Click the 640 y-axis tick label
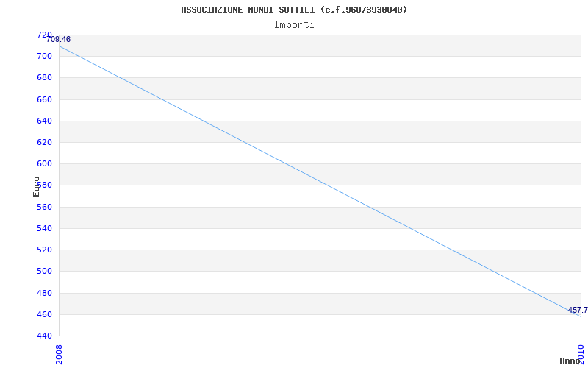Screen dimensions: 588x368 point(44,121)
